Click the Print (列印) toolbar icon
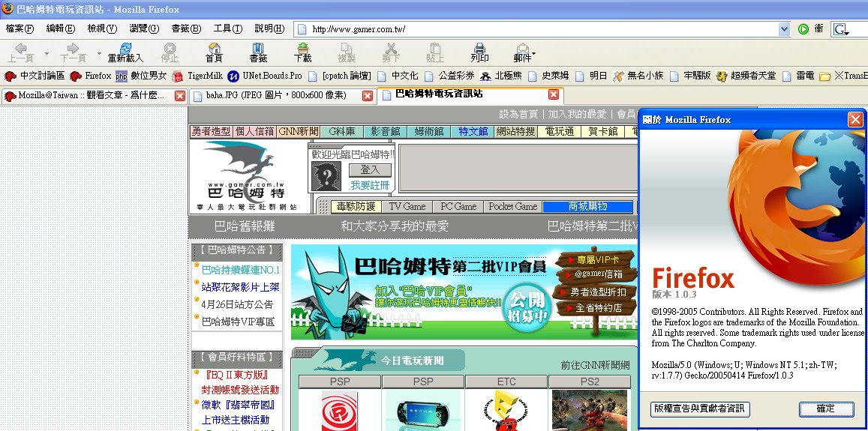This screenshot has width=868, height=431. point(479,51)
